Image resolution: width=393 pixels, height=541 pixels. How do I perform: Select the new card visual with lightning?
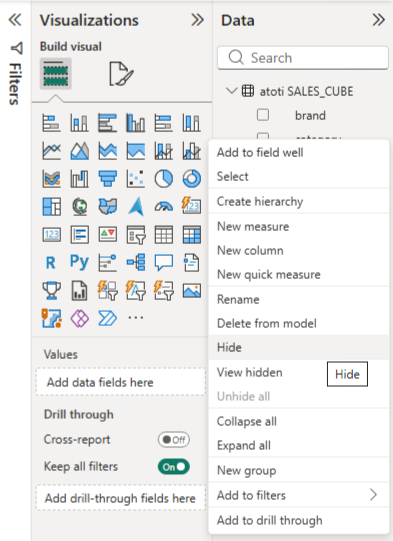[191, 207]
